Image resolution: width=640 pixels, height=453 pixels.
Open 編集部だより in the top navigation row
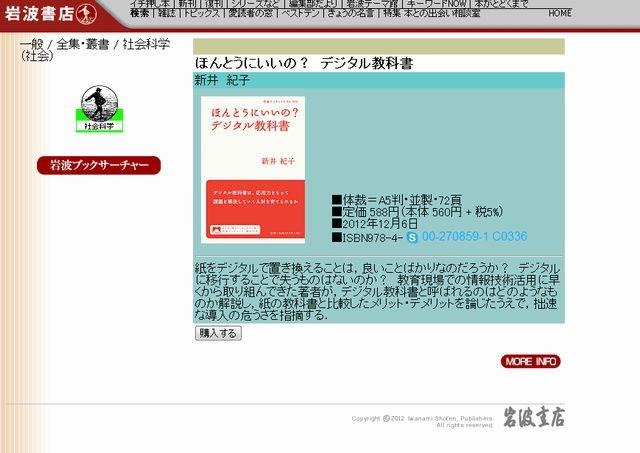(312, 4)
